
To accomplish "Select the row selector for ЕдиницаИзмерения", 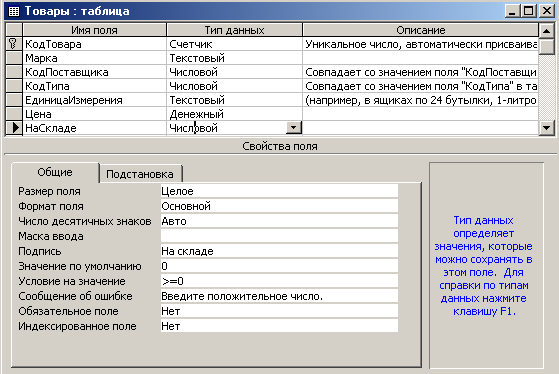I will 14,100.
